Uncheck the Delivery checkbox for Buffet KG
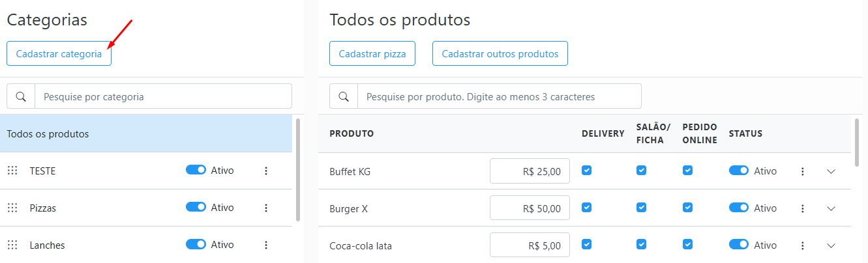The height and width of the screenshot is (263, 868). point(586,170)
